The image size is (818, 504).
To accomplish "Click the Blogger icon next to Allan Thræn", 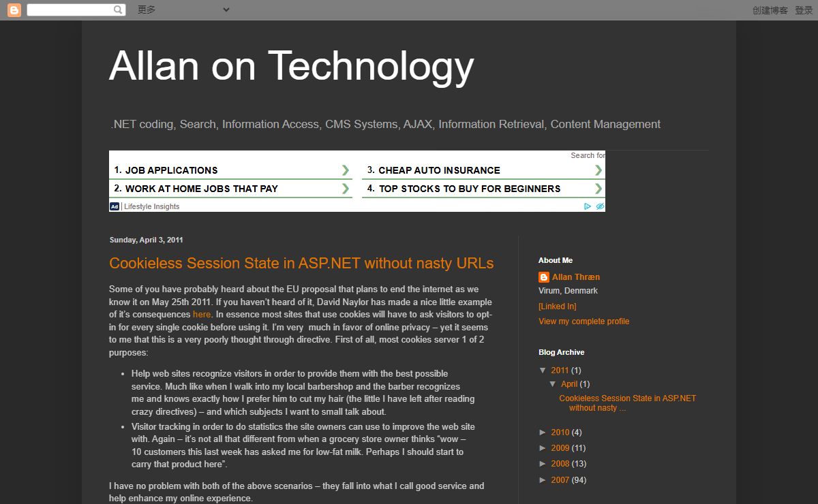I will coord(544,277).
